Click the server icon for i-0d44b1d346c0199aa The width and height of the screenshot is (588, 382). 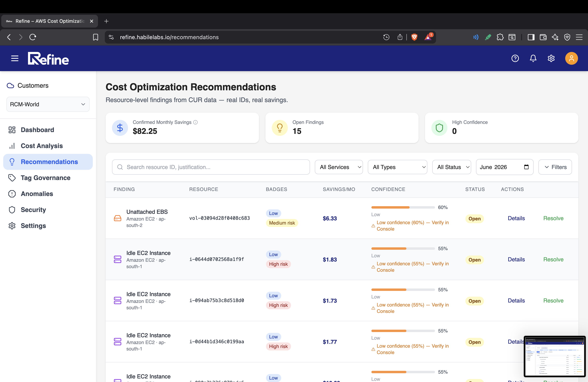click(x=118, y=342)
